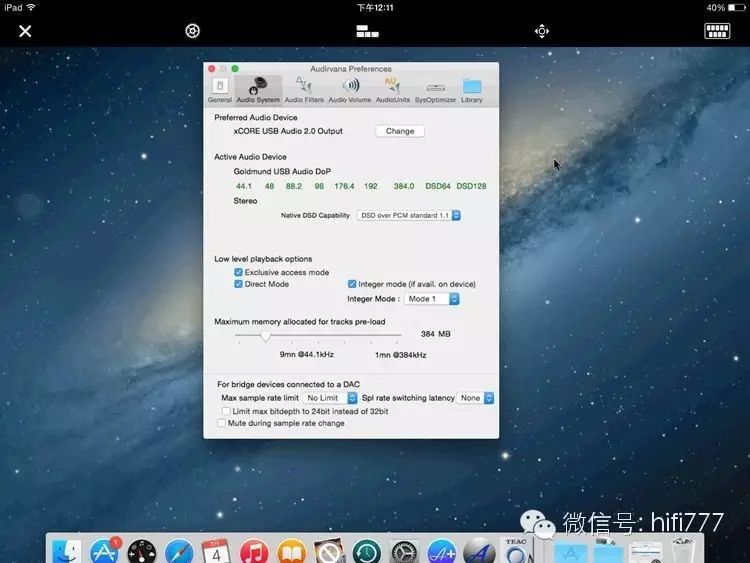Click the 384.0 sample rate value
This screenshot has height=563, width=750.
tap(404, 186)
